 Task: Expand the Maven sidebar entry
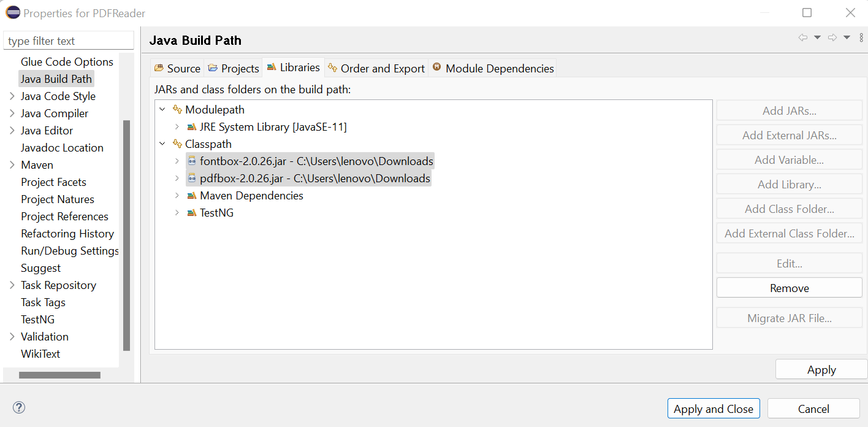[11, 164]
